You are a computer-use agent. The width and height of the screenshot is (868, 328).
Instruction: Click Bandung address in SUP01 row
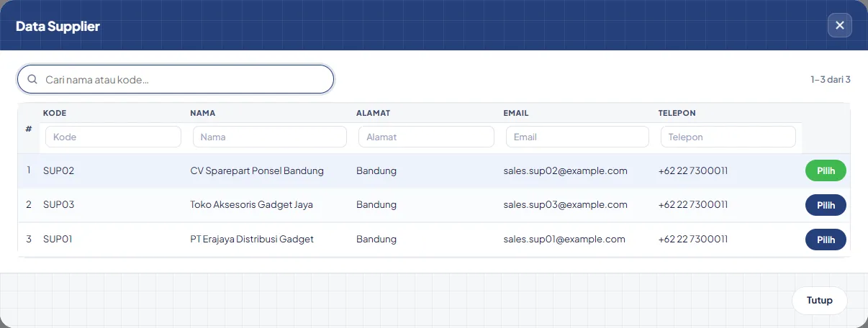tap(376, 240)
